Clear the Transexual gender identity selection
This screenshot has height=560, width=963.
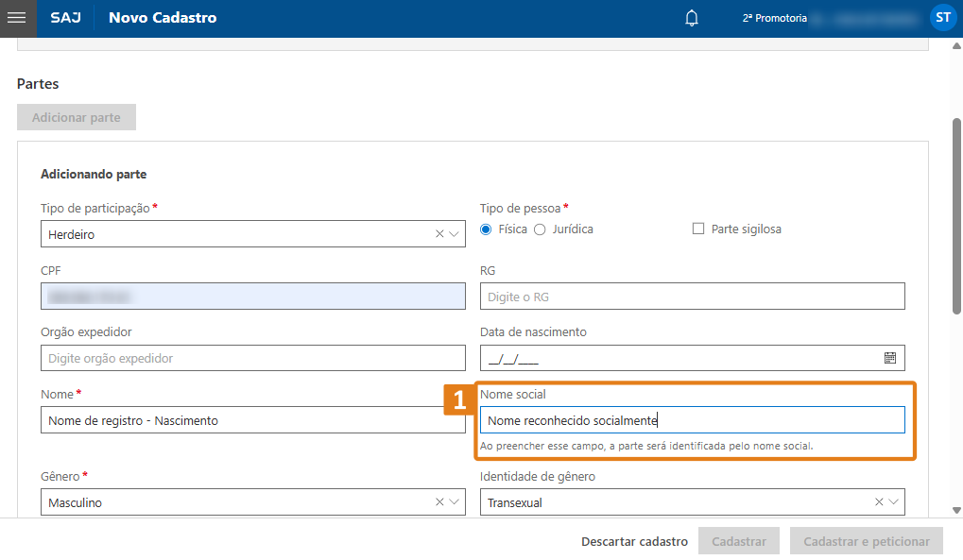click(879, 502)
